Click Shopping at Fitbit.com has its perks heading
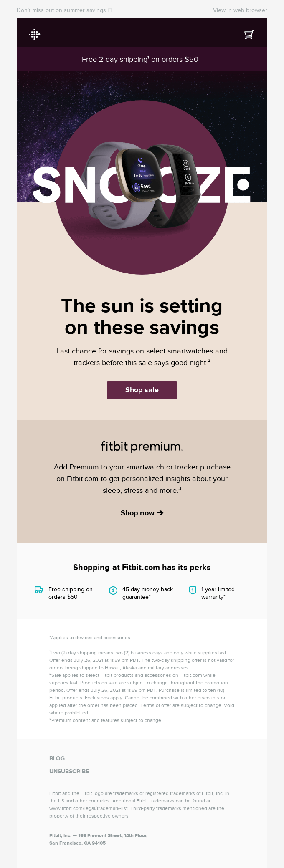The width and height of the screenshot is (284, 868). point(142,567)
